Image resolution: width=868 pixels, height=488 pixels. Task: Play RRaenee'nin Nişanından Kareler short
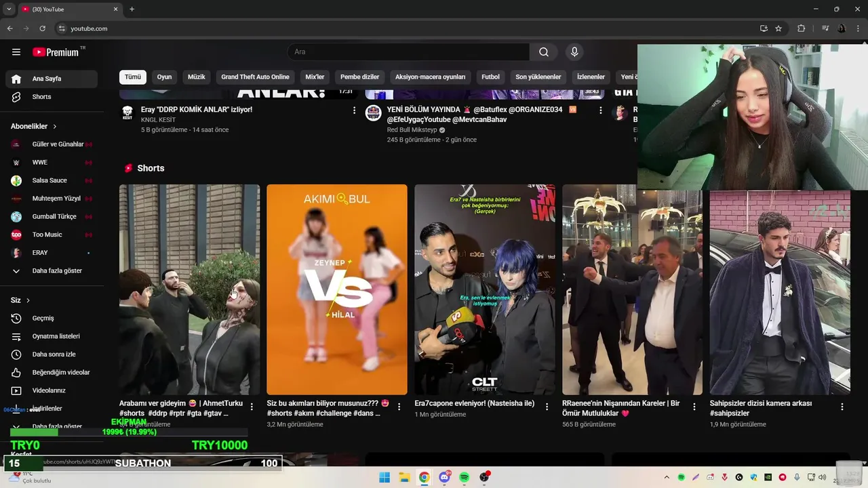(632, 289)
